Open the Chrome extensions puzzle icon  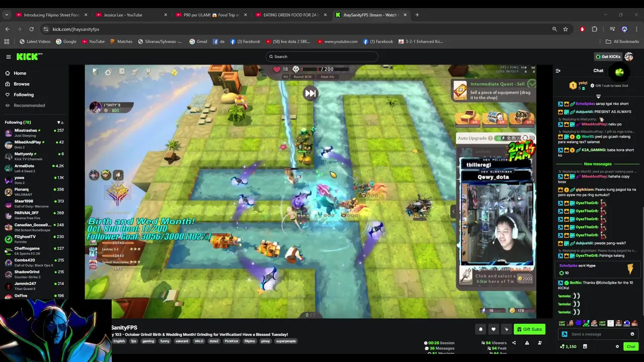click(x=594, y=29)
